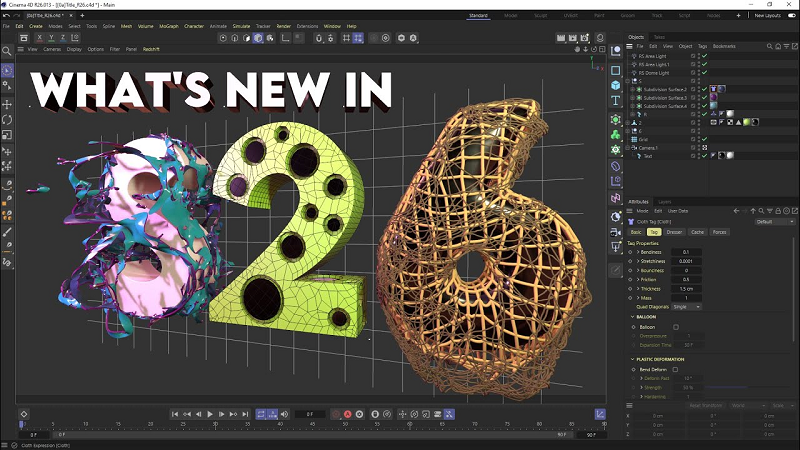Click the Forces tab button
The height and width of the screenshot is (450, 800).
721,232
